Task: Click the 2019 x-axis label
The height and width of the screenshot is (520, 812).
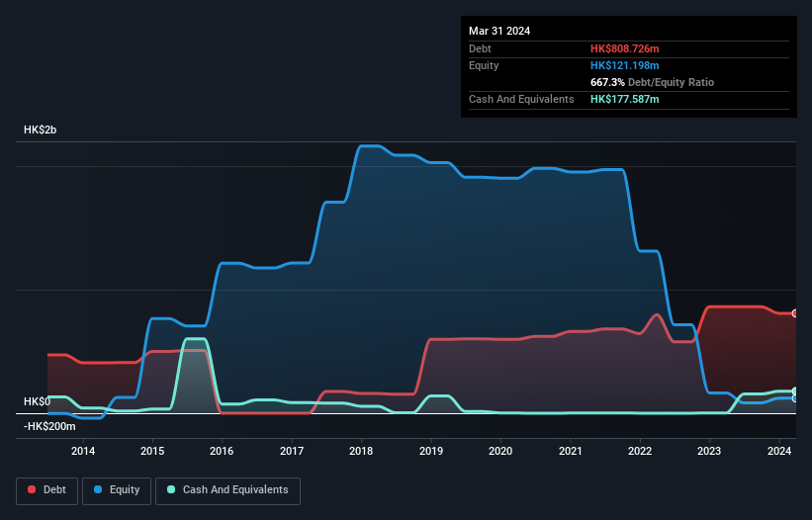Action: click(431, 451)
